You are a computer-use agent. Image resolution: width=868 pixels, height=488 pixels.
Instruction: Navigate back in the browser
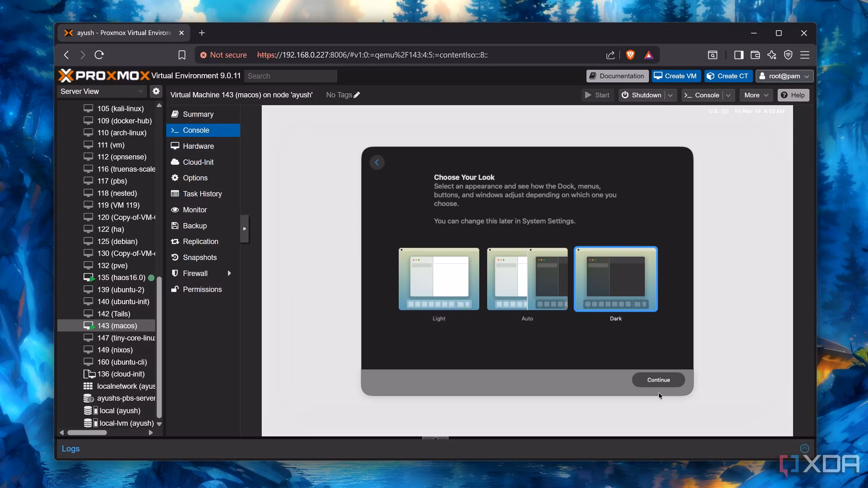(x=66, y=55)
